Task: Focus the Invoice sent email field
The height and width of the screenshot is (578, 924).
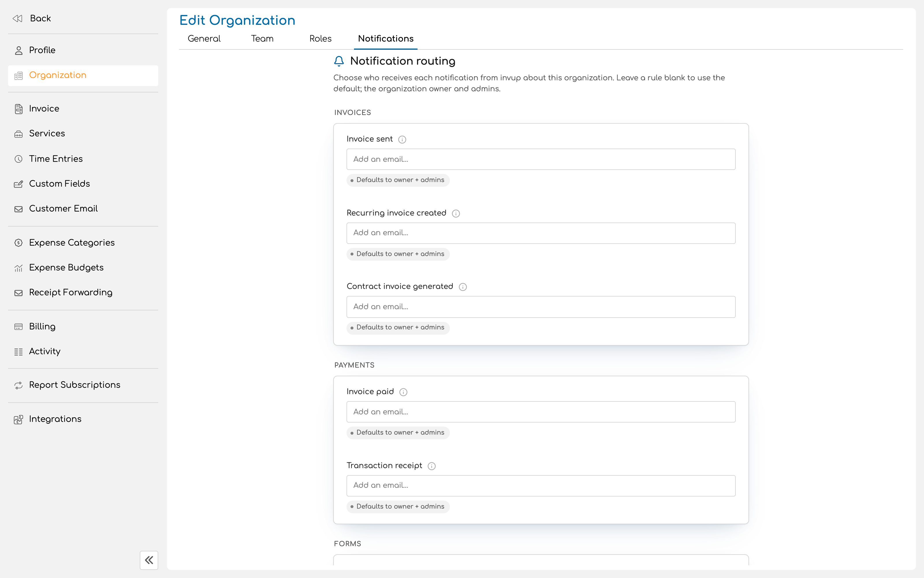Action: click(x=541, y=159)
